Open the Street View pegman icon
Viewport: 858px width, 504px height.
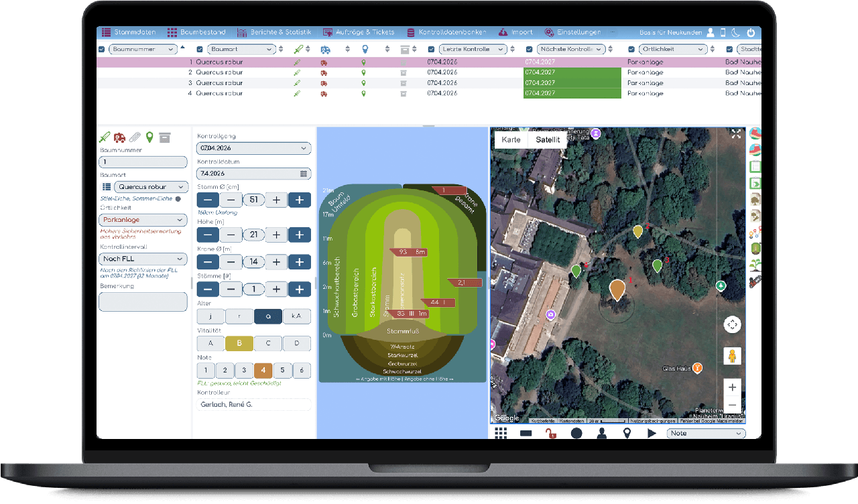pos(732,356)
